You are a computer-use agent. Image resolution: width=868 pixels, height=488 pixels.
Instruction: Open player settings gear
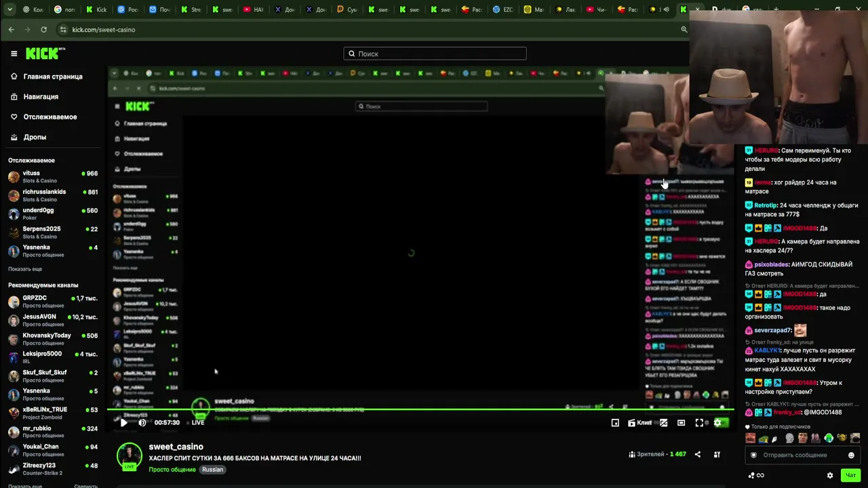pyautogui.click(x=717, y=422)
